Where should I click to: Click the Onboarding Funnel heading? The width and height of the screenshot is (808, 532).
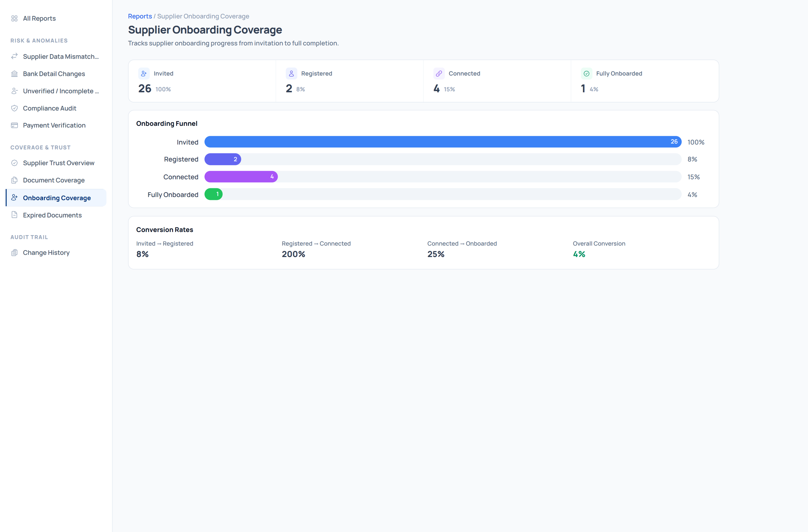167,123
